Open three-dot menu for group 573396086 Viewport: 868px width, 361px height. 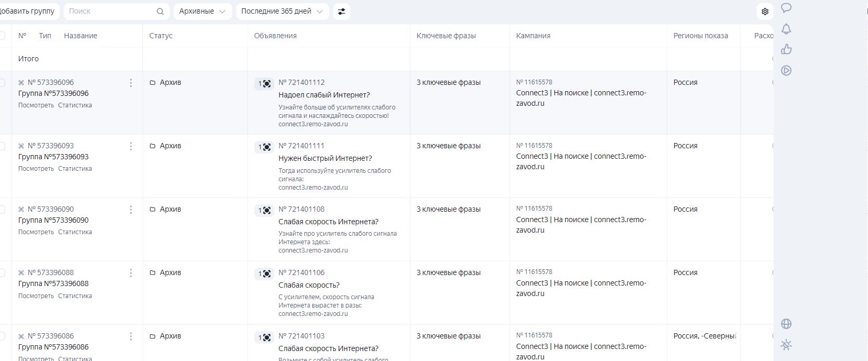coord(131,336)
